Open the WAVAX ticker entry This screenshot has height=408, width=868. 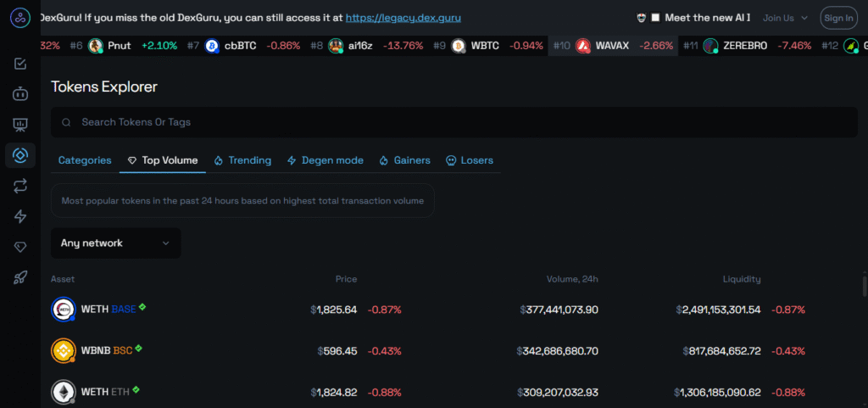(x=613, y=46)
